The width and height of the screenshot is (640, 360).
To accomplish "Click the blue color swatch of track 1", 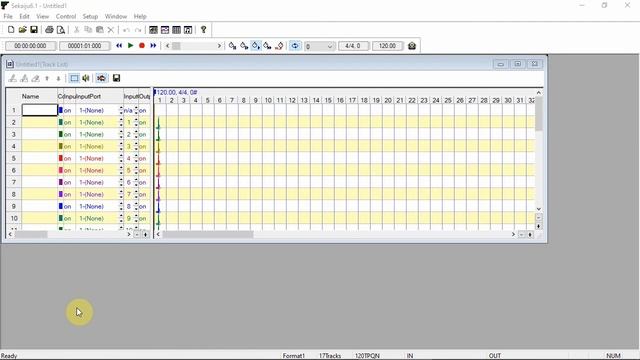I will pos(61,110).
